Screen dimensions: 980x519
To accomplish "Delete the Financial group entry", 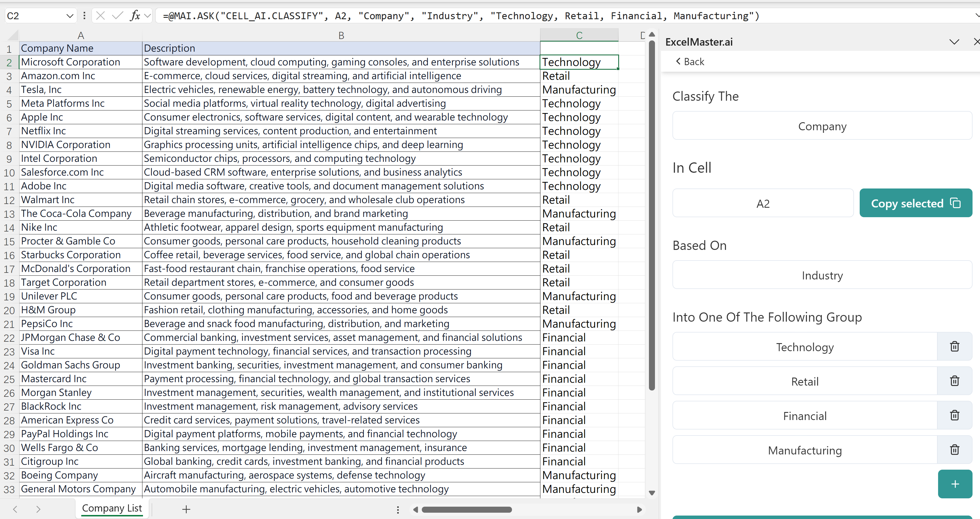I will click(x=954, y=416).
